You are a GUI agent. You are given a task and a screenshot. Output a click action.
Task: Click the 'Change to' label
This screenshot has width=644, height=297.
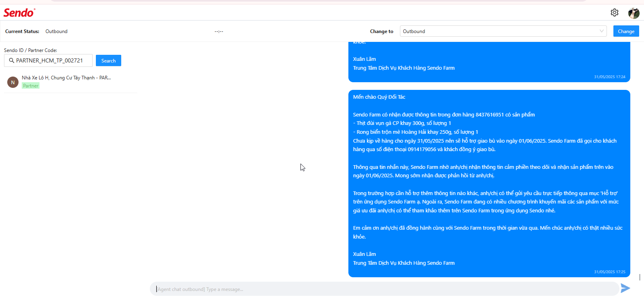point(381,31)
